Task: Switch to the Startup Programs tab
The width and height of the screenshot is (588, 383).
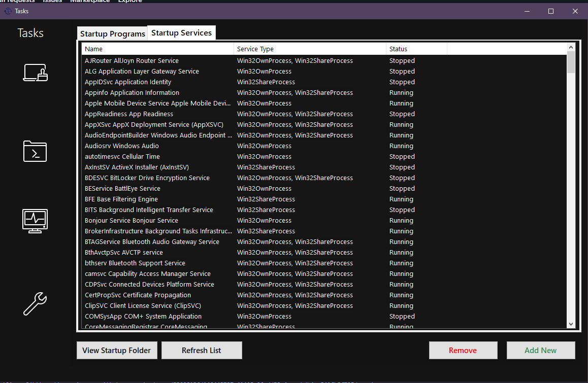Action: coord(113,33)
